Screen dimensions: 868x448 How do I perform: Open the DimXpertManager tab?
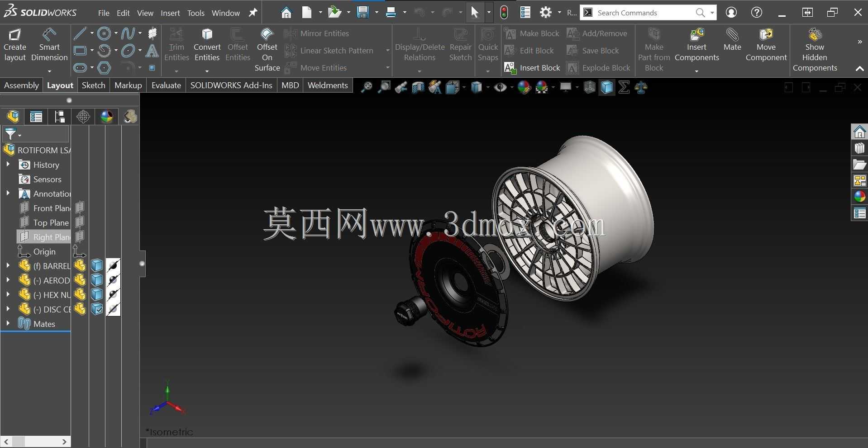coord(83,117)
